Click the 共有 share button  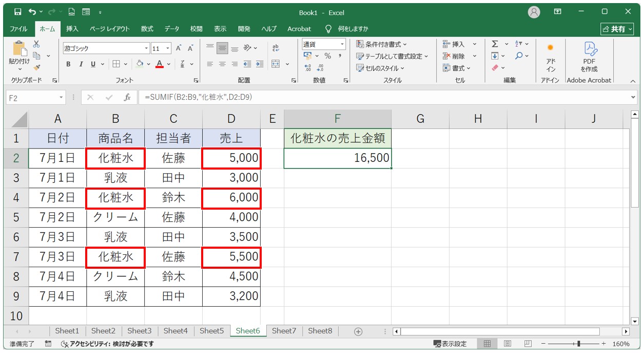[x=617, y=29]
